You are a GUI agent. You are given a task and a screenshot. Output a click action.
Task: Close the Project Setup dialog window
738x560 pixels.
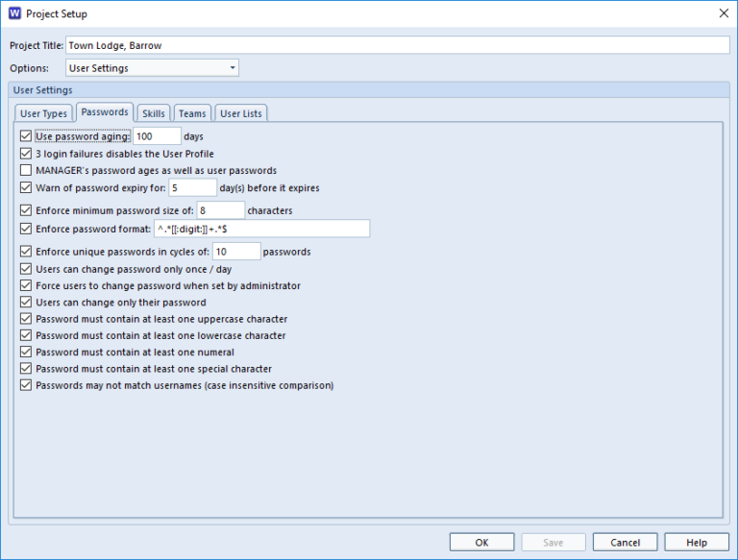[x=723, y=13]
